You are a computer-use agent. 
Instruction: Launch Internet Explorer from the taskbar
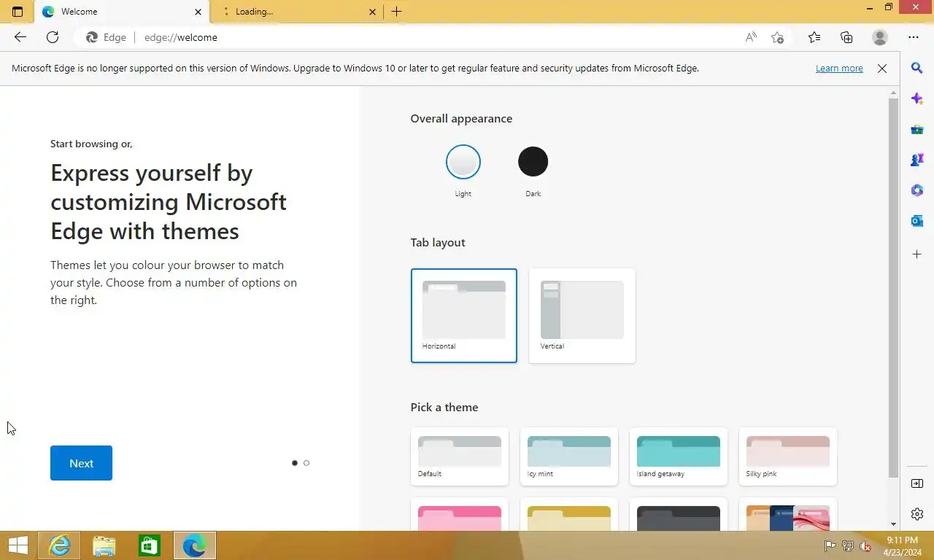pos(59,545)
